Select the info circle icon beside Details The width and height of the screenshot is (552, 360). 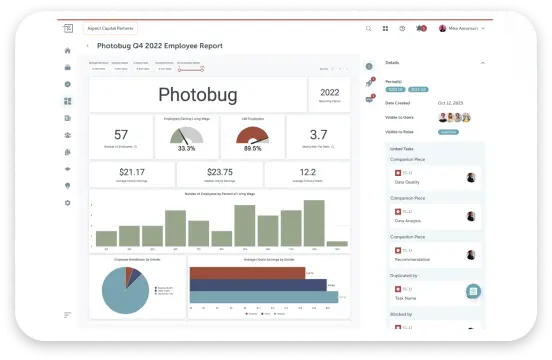pos(369,66)
